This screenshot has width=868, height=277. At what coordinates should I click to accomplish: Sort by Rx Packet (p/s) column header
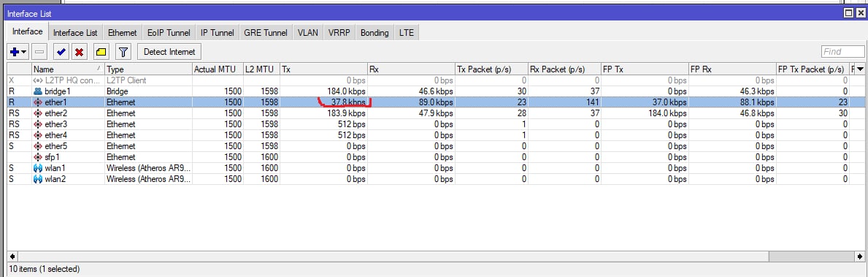tap(564, 69)
